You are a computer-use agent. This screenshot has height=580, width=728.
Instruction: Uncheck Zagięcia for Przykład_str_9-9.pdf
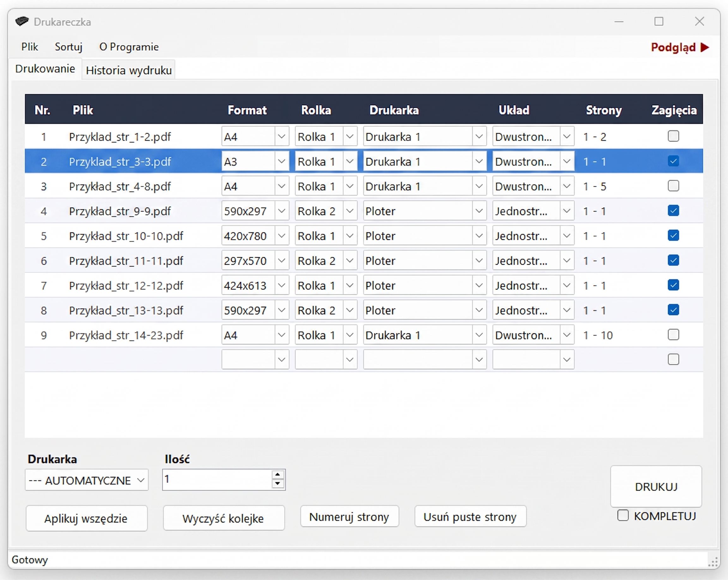[x=673, y=211]
